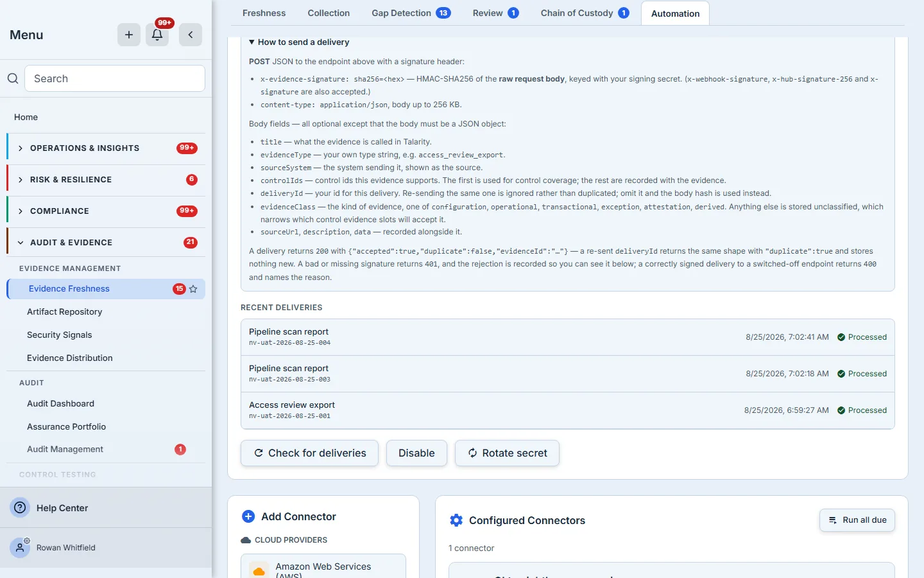Viewport: 924px width, 578px height.
Task: Click Processed checkmark for nv-uat-2026-08-25-004
Action: click(841, 337)
